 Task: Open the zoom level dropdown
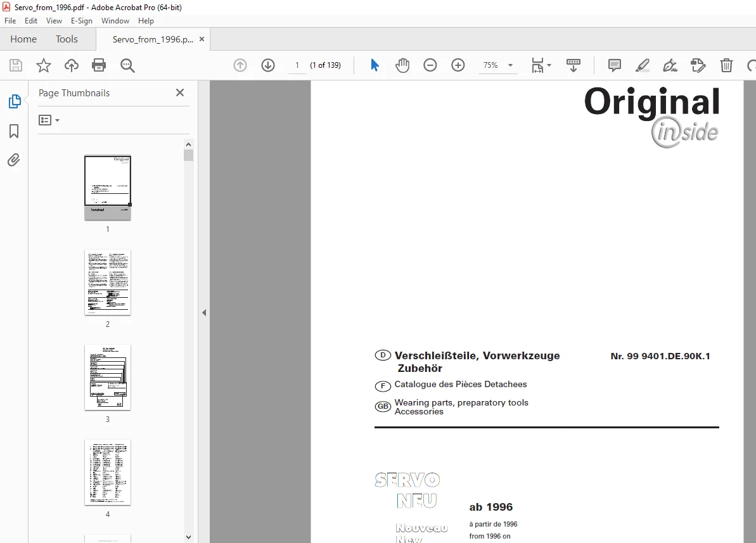510,65
